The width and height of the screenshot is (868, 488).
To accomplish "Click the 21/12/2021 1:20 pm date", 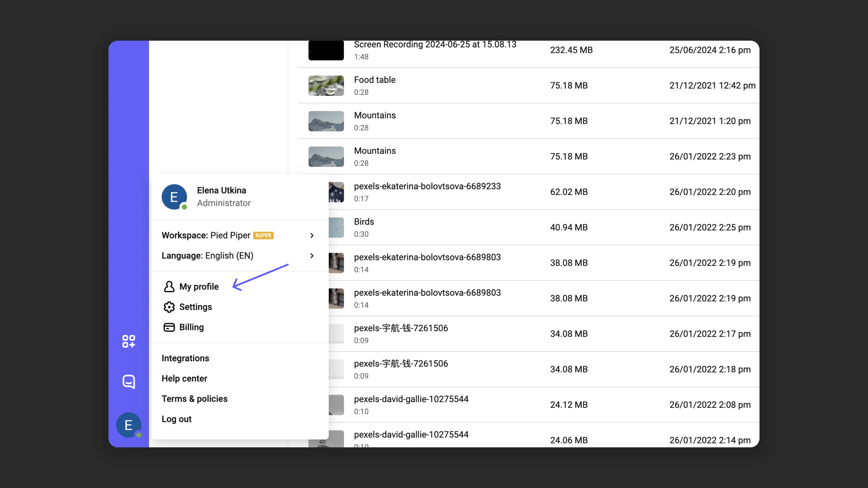I will [x=710, y=121].
